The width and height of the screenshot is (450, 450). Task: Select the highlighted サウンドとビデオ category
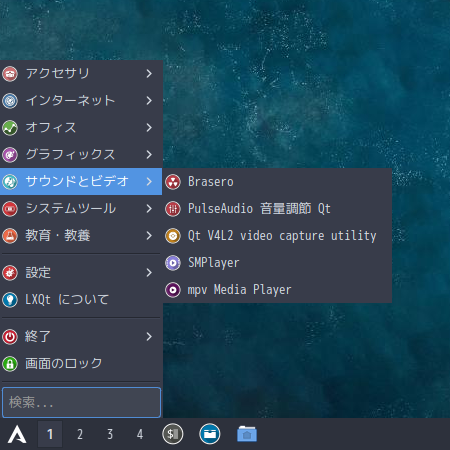pos(81,182)
